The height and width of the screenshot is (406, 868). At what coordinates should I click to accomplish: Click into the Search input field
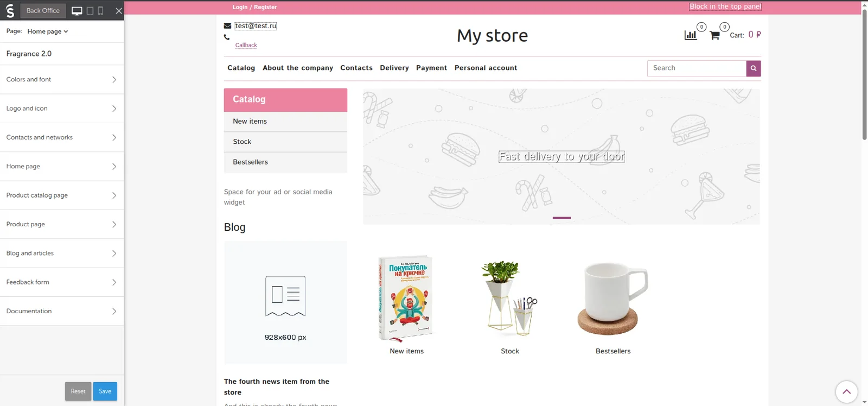(x=697, y=68)
